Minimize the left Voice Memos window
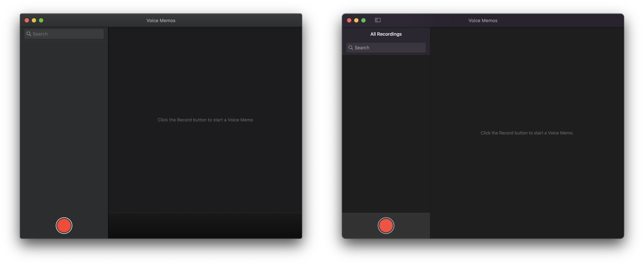 (34, 20)
